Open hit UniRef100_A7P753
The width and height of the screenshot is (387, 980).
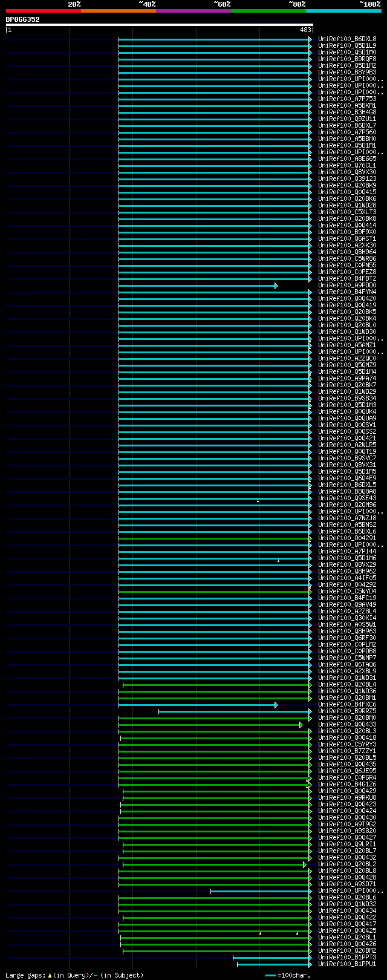click(347, 99)
